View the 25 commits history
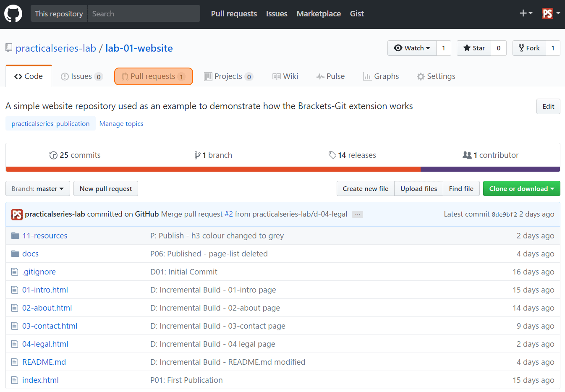Screen dimensions: 565x392 click(x=75, y=155)
